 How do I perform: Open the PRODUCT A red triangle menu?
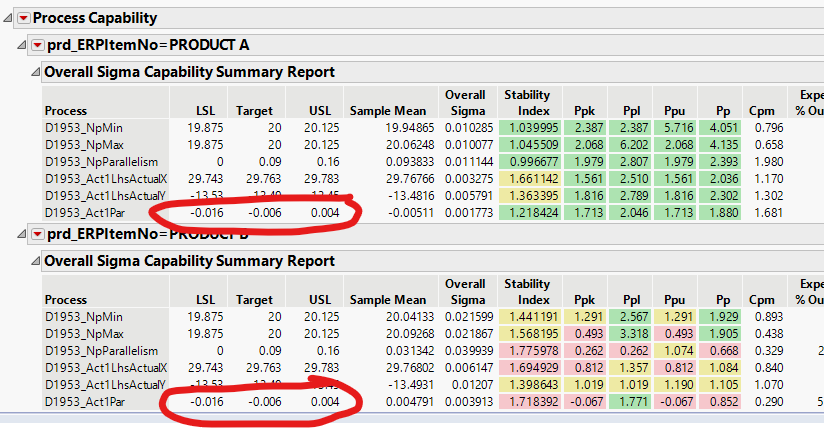tap(37, 45)
